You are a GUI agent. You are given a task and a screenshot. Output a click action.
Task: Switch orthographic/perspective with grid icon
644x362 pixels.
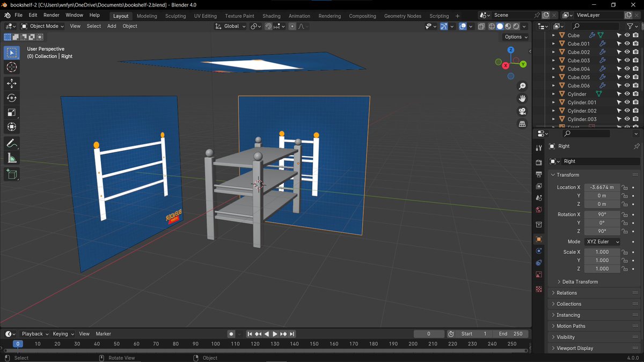tap(522, 124)
